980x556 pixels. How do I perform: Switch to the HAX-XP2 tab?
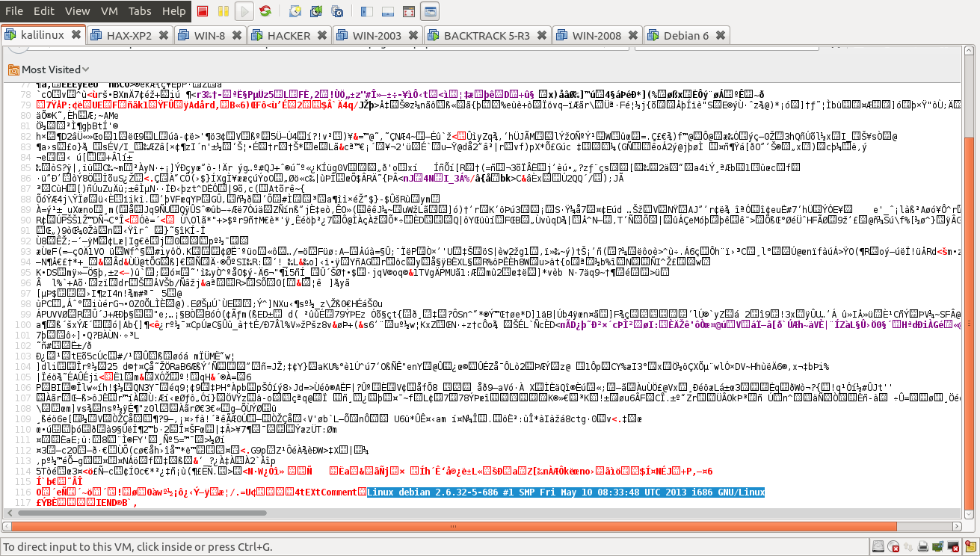point(129,35)
